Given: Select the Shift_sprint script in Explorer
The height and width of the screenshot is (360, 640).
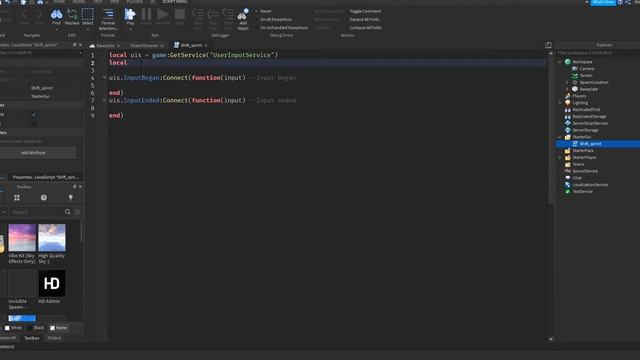Looking at the screenshot, I should tap(590, 144).
